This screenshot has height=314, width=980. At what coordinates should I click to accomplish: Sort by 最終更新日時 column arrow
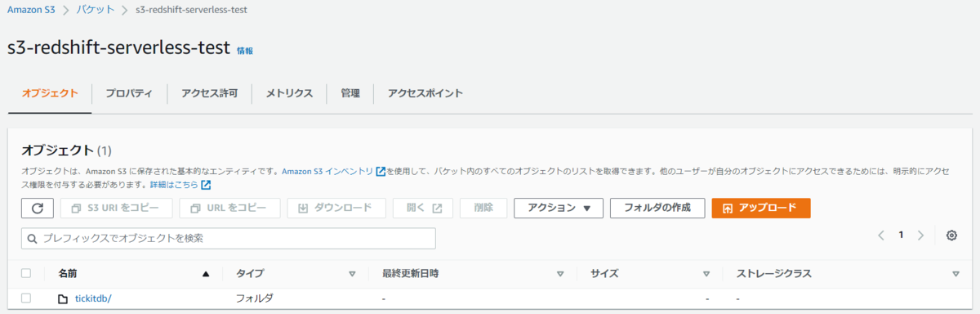point(560,274)
